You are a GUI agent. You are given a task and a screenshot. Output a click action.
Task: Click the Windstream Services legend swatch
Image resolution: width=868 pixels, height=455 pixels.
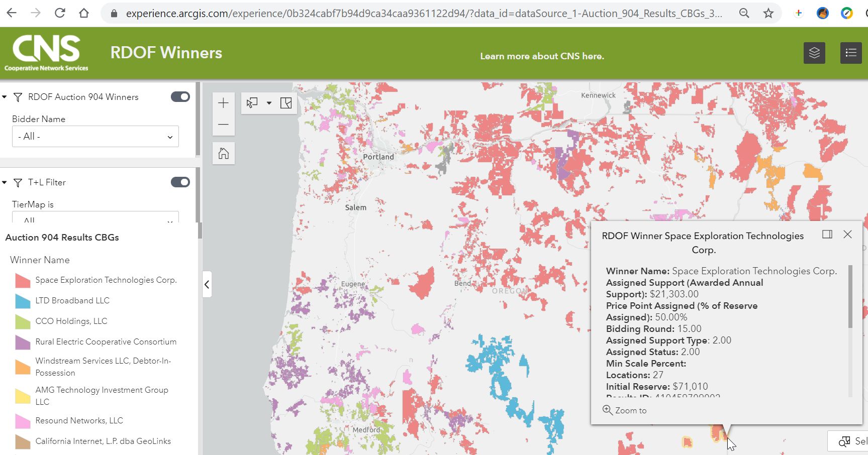(23, 367)
